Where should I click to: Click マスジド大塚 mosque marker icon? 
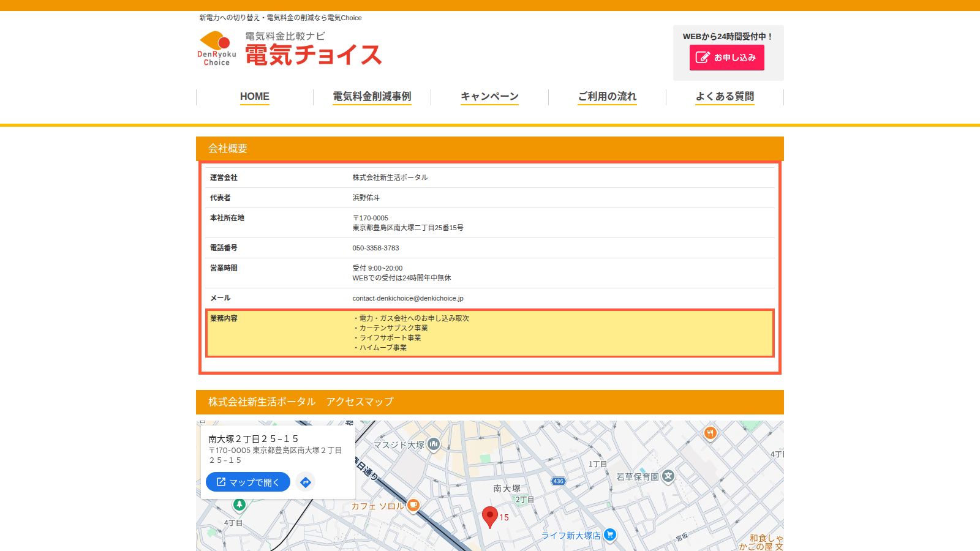click(x=434, y=444)
